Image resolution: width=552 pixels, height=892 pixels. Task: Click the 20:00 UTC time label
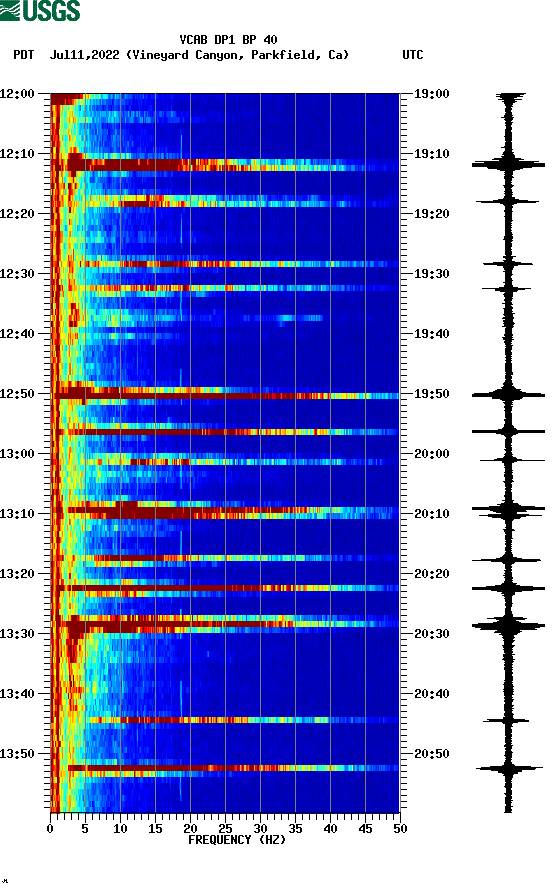(431, 454)
